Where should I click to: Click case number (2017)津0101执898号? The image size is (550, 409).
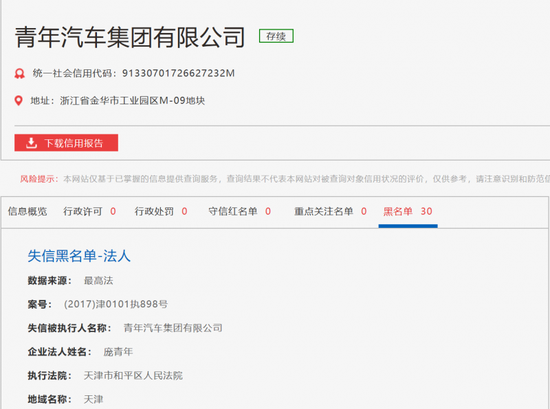pos(116,304)
